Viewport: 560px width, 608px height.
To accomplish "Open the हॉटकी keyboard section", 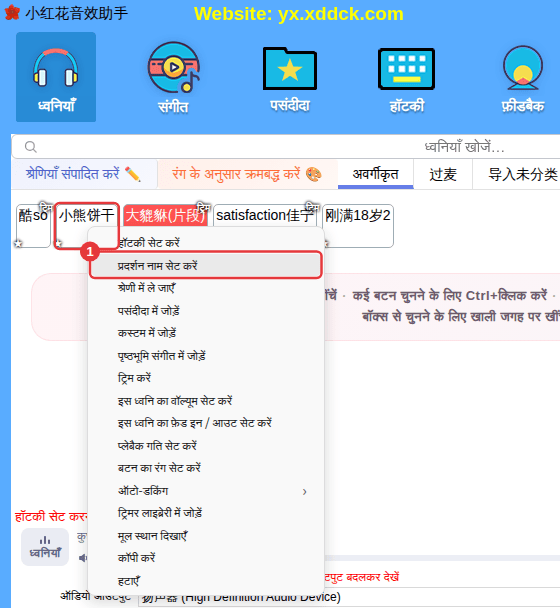I will tap(406, 79).
